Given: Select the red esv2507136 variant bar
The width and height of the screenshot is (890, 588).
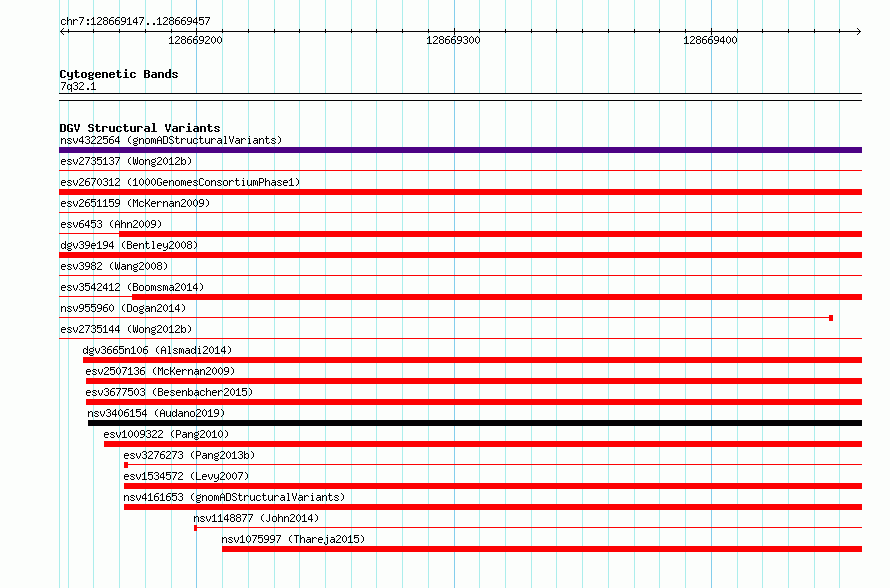Looking at the screenshot, I should pos(474,381).
